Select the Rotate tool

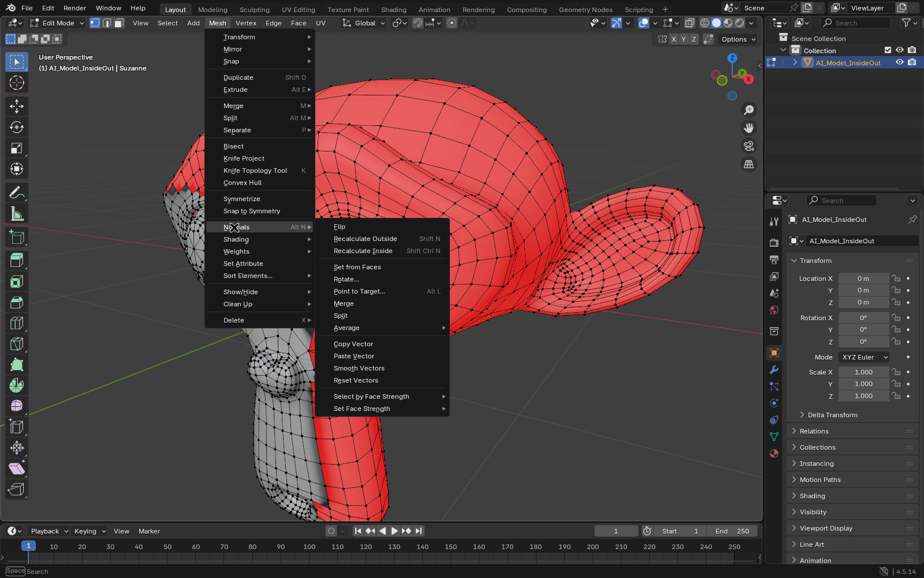[x=16, y=127]
